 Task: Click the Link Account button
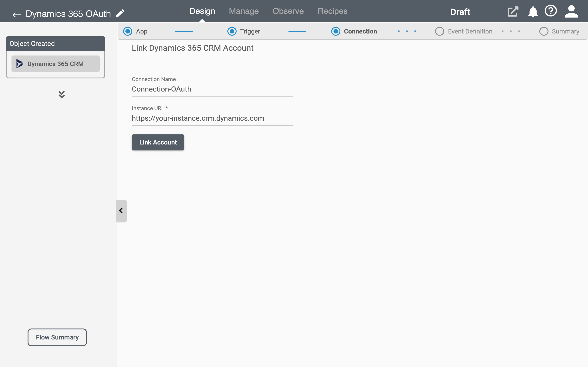pyautogui.click(x=158, y=142)
